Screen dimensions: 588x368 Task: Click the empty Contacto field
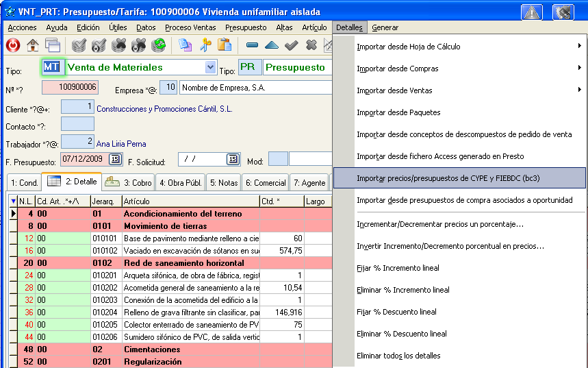(x=77, y=124)
